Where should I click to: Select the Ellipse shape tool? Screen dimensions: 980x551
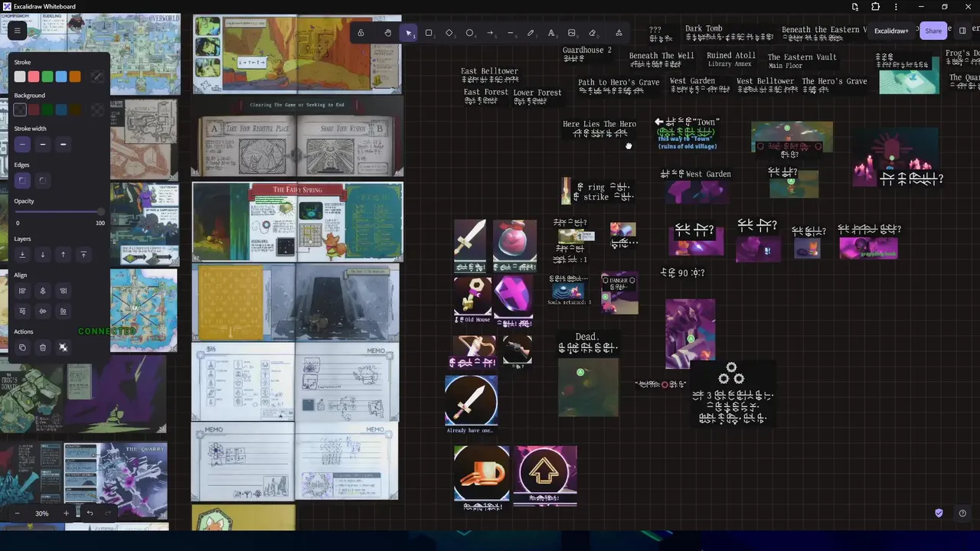point(469,33)
